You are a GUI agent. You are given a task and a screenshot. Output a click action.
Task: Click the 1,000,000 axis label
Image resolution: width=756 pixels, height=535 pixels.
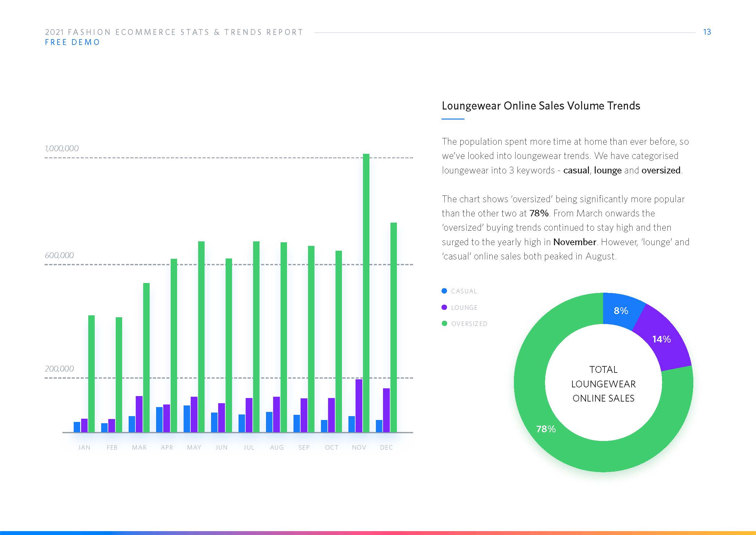pyautogui.click(x=62, y=148)
